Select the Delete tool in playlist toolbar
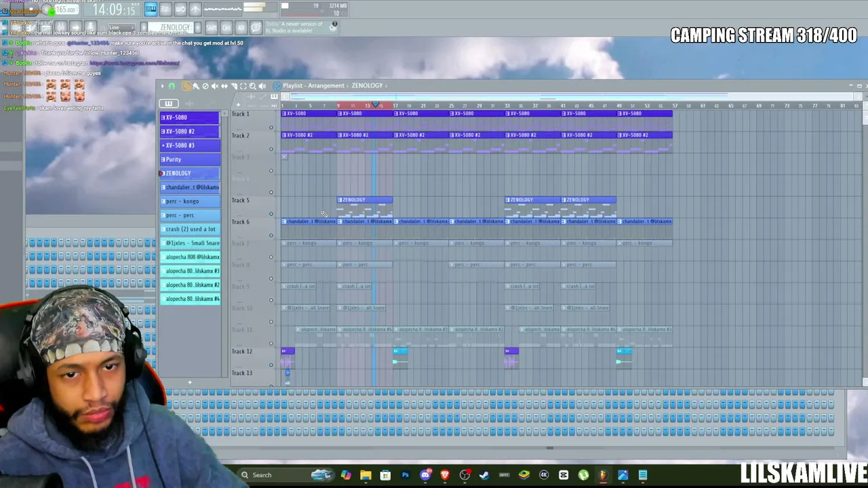 click(205, 86)
